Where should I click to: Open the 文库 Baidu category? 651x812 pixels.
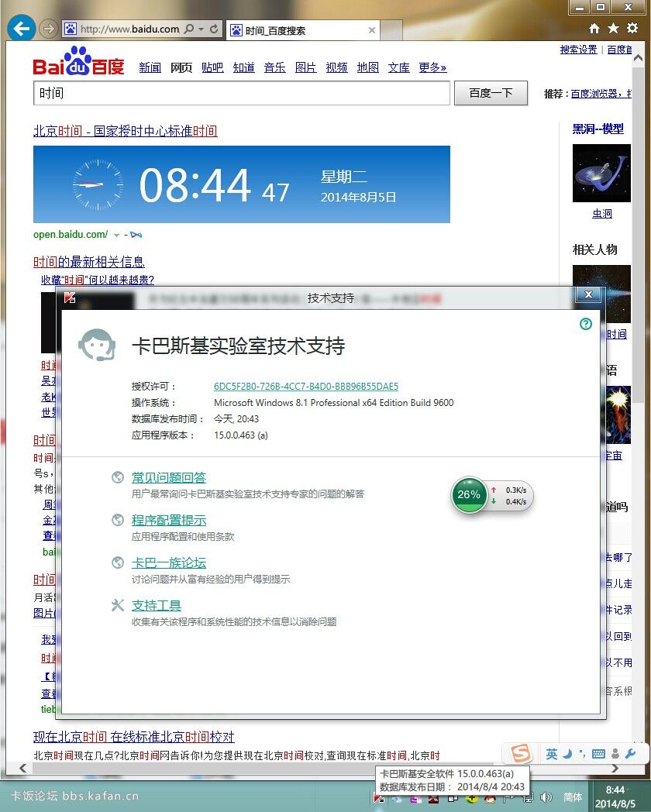tap(399, 67)
